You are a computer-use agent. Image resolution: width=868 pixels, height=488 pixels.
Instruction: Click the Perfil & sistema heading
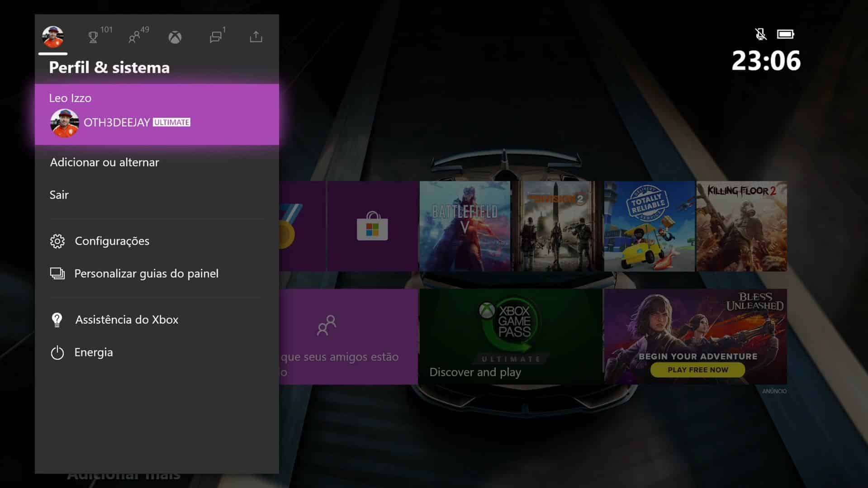point(109,67)
